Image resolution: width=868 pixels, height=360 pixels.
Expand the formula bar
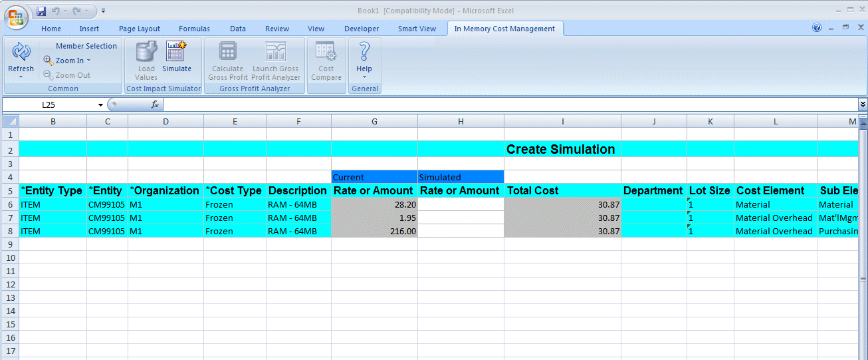pos(863,104)
